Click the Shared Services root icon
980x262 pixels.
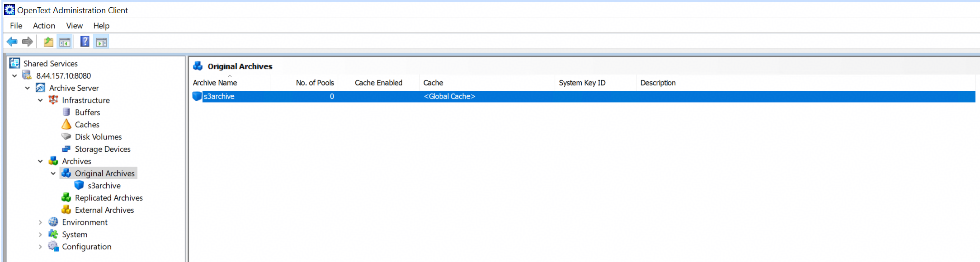click(15, 63)
